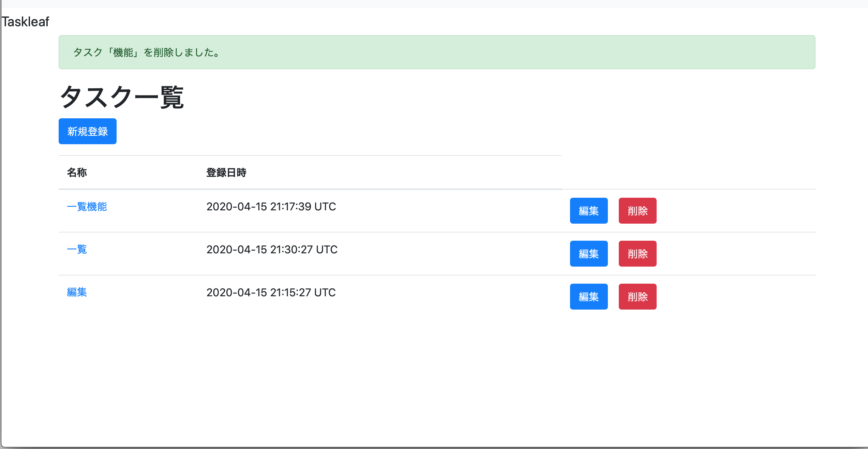Image resolution: width=868 pixels, height=449 pixels.
Task: Edit the task named 編集
Action: (x=588, y=297)
